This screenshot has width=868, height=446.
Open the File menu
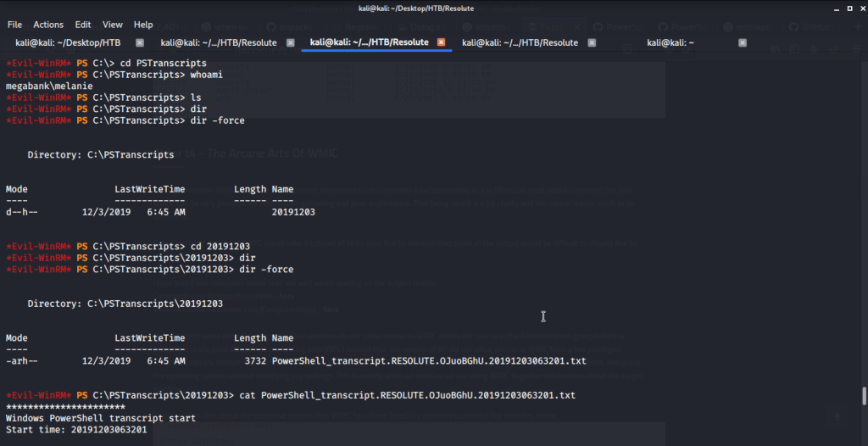click(x=14, y=25)
